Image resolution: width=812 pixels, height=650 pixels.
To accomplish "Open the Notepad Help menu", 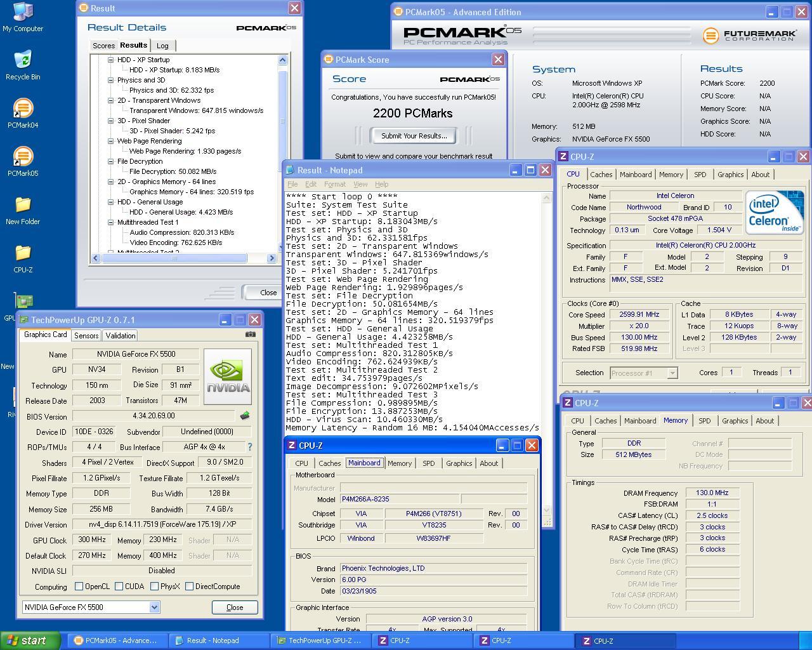I will 381,184.
